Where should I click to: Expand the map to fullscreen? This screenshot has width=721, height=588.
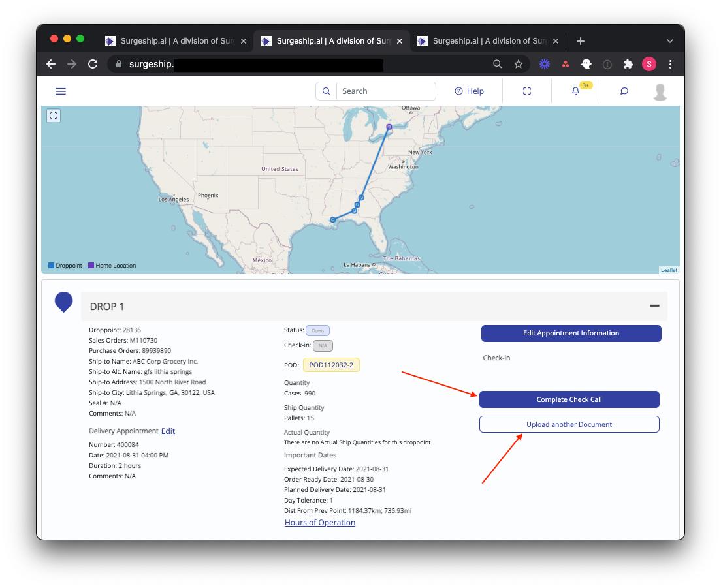(x=54, y=116)
